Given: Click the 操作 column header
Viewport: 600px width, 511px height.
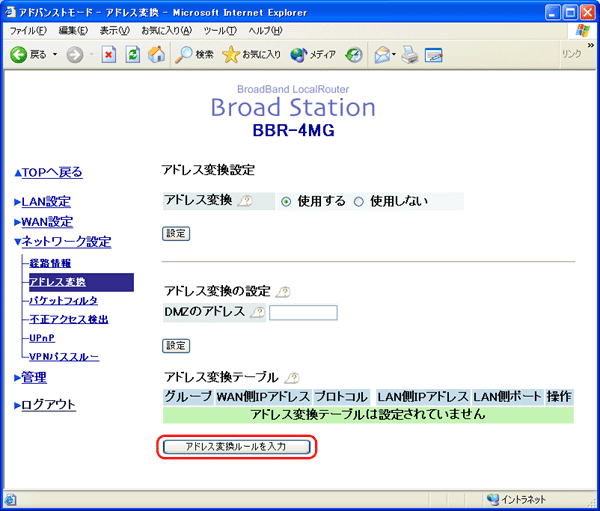Looking at the screenshot, I should (559, 397).
